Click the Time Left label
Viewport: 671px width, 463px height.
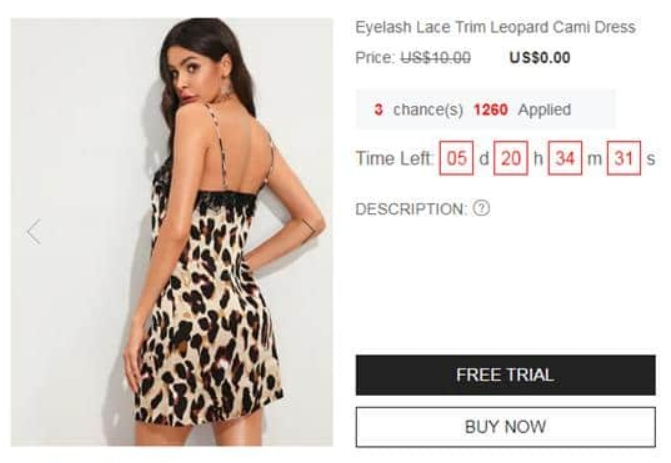395,158
